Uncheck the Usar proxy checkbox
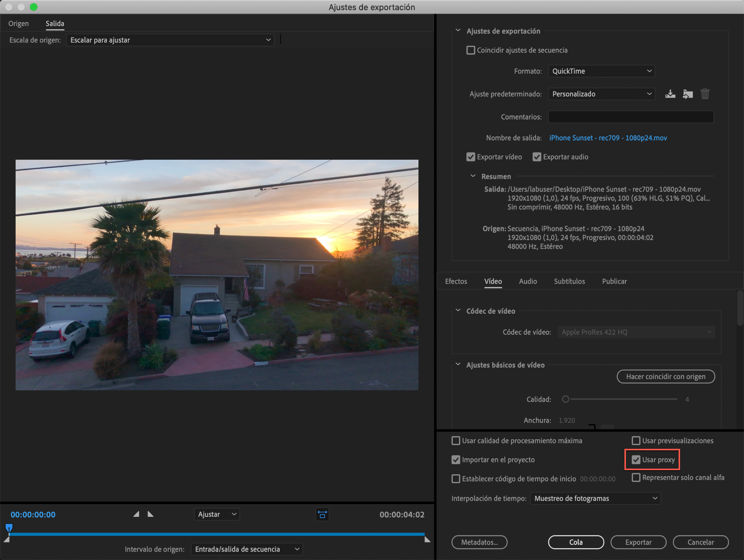Image resolution: width=744 pixels, height=560 pixels. tap(636, 459)
